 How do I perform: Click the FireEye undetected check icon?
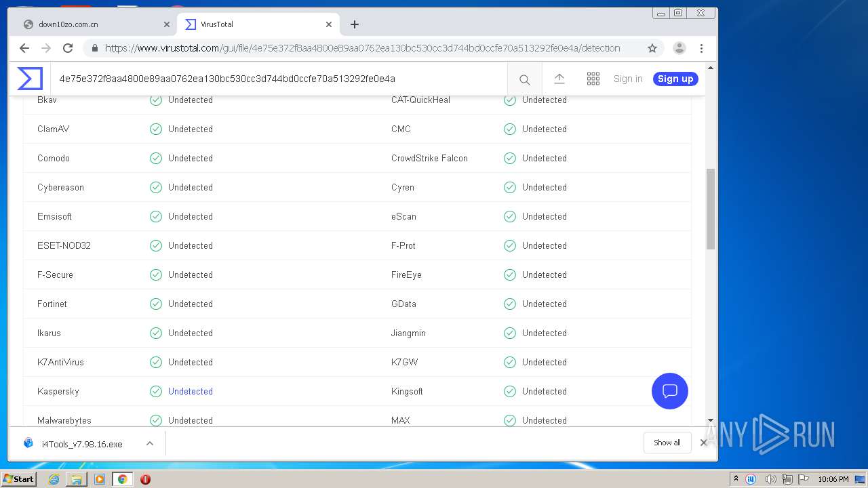(x=510, y=274)
